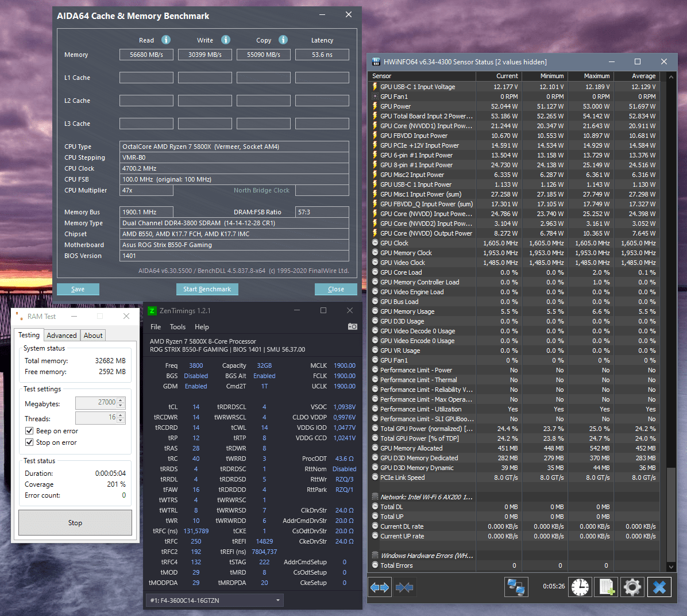Click Memory Read result field 56680 MB/s
The image size is (687, 616).
146,55
